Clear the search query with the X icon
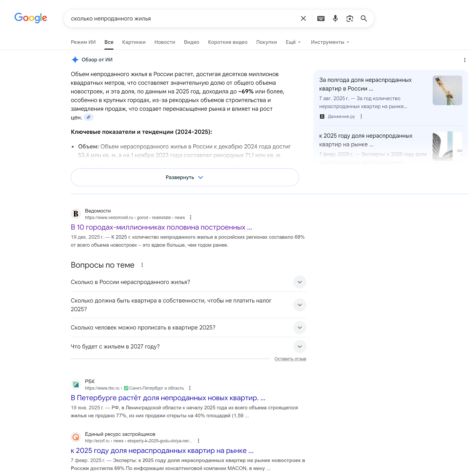This screenshot has height=476, width=469. (303, 19)
